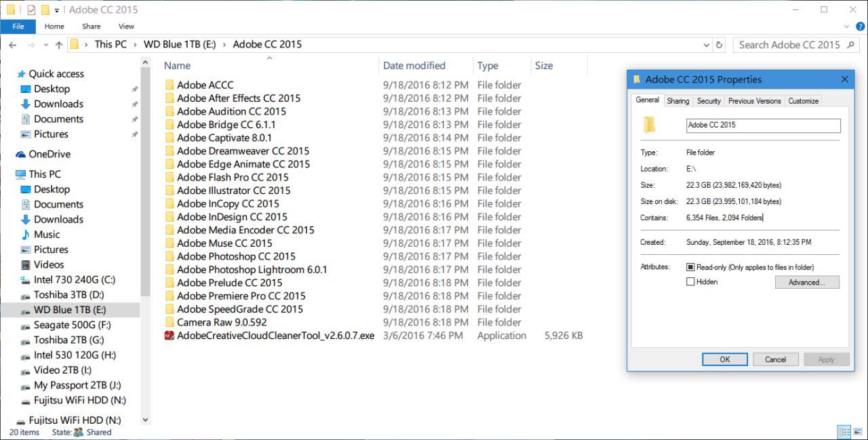Click This PC in the address bar

(x=111, y=44)
